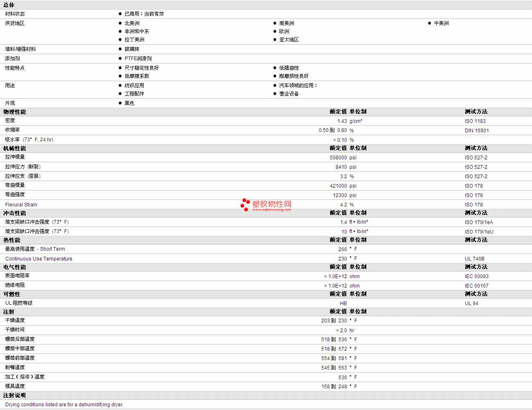
Task: Click the IEC 60093 test method
Action: [x=476, y=276]
